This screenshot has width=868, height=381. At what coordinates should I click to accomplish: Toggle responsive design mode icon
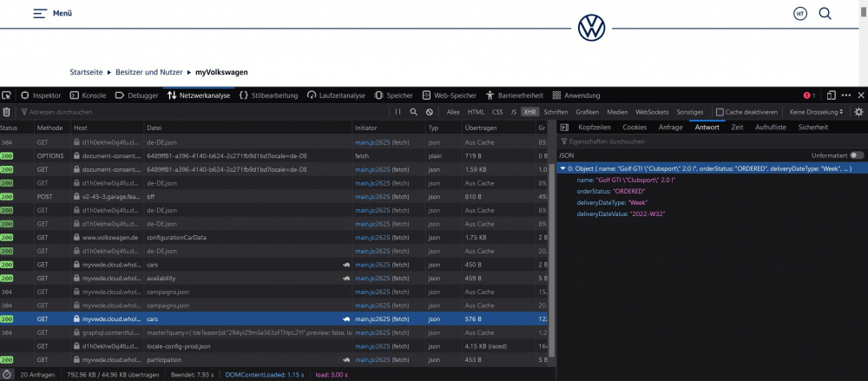831,95
